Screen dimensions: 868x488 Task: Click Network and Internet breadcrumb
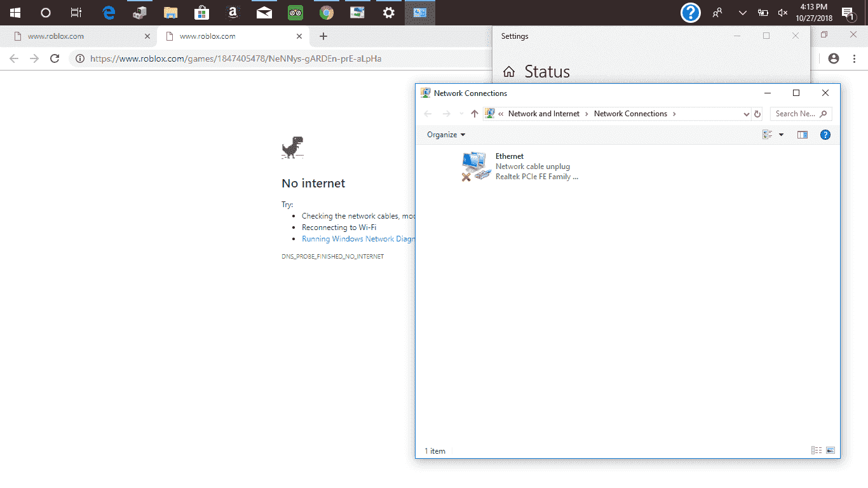tap(544, 114)
